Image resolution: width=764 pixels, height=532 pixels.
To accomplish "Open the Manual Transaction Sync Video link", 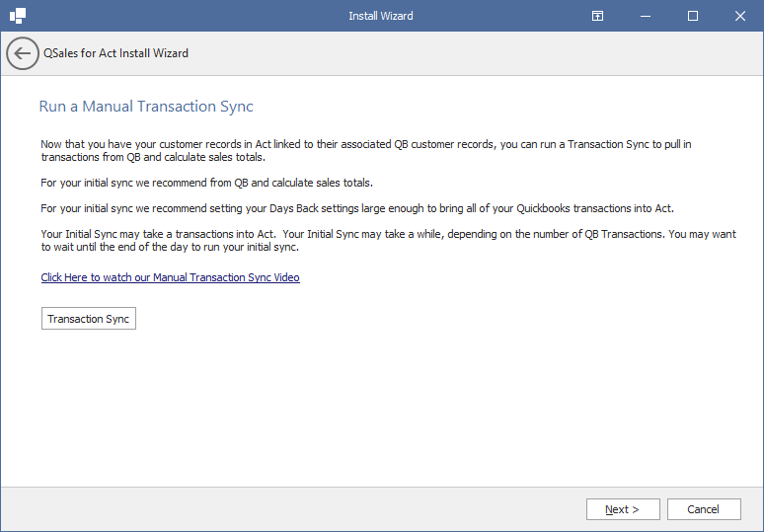I will click(x=170, y=277).
